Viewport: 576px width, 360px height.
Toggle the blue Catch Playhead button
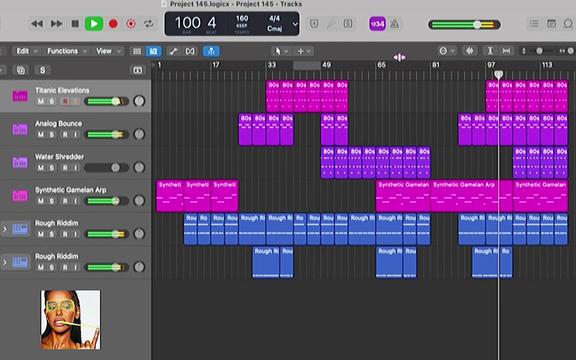(x=211, y=51)
